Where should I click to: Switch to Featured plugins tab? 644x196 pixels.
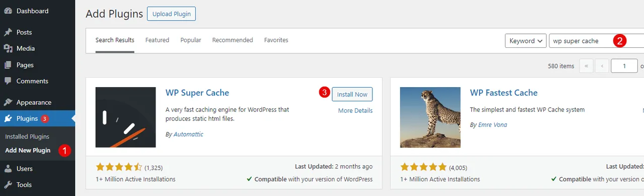click(157, 40)
